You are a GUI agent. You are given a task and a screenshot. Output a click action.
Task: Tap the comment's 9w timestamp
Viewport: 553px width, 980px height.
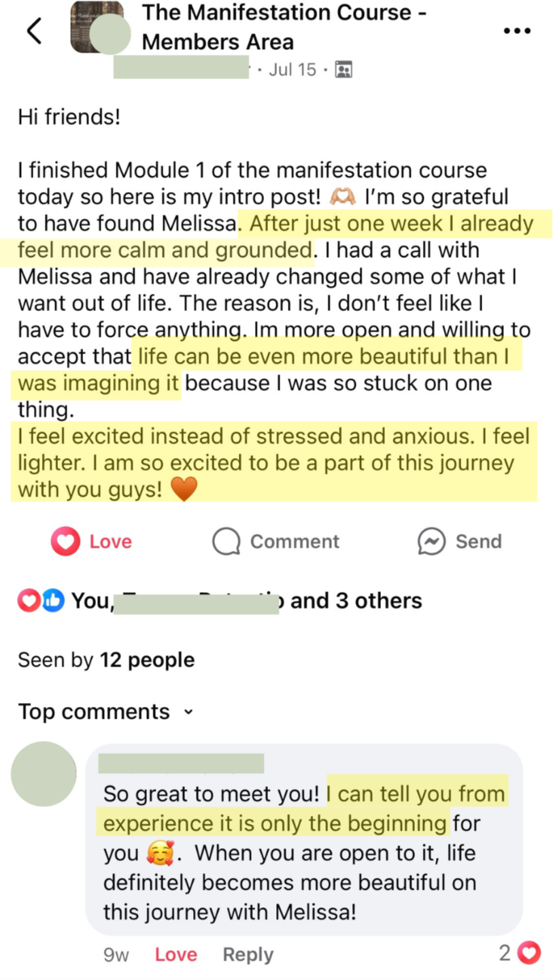[116, 955]
